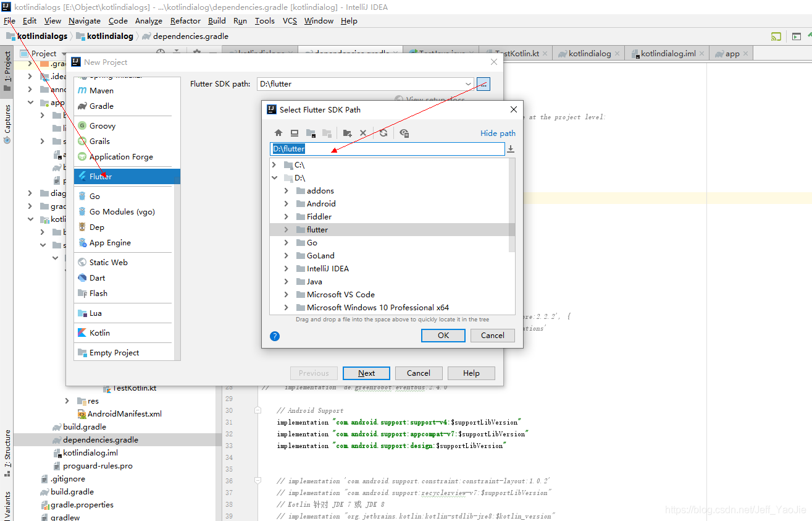The image size is (812, 521).
Task: Click the browse '...' button for SDK path
Action: 483,84
